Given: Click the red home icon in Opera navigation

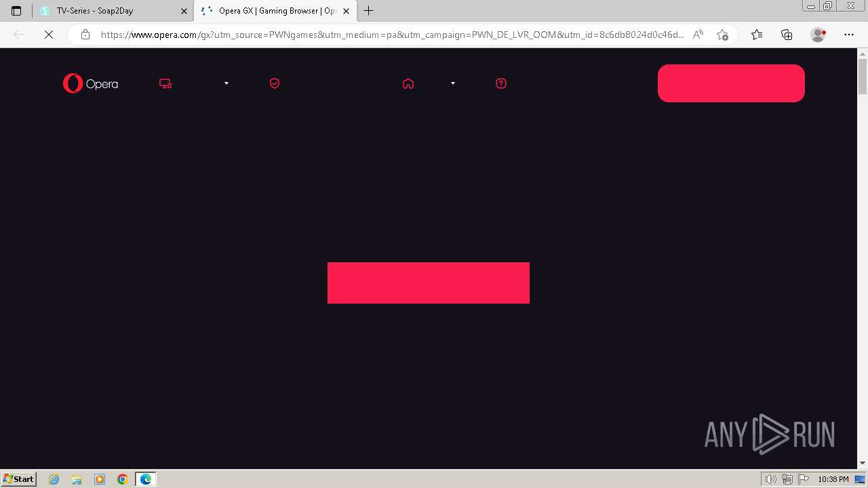Looking at the screenshot, I should 408,83.
